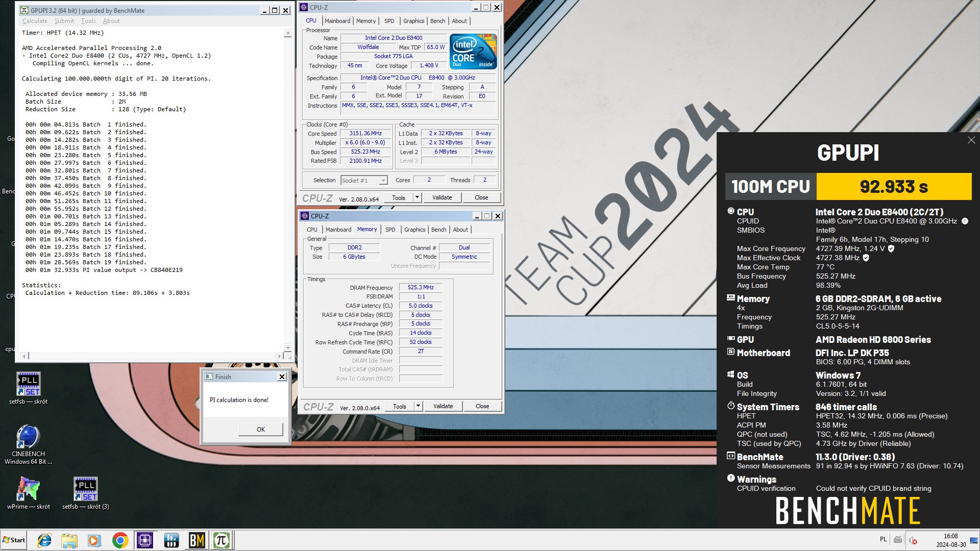
Task: Click Close in upper CPU-Z window
Action: pyautogui.click(x=481, y=197)
